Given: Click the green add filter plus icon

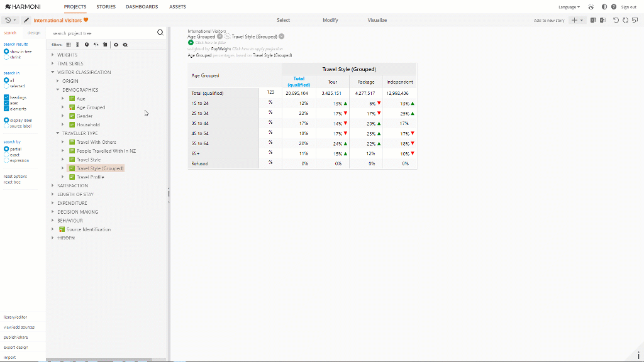Looking at the screenshot, I should 191,42.
